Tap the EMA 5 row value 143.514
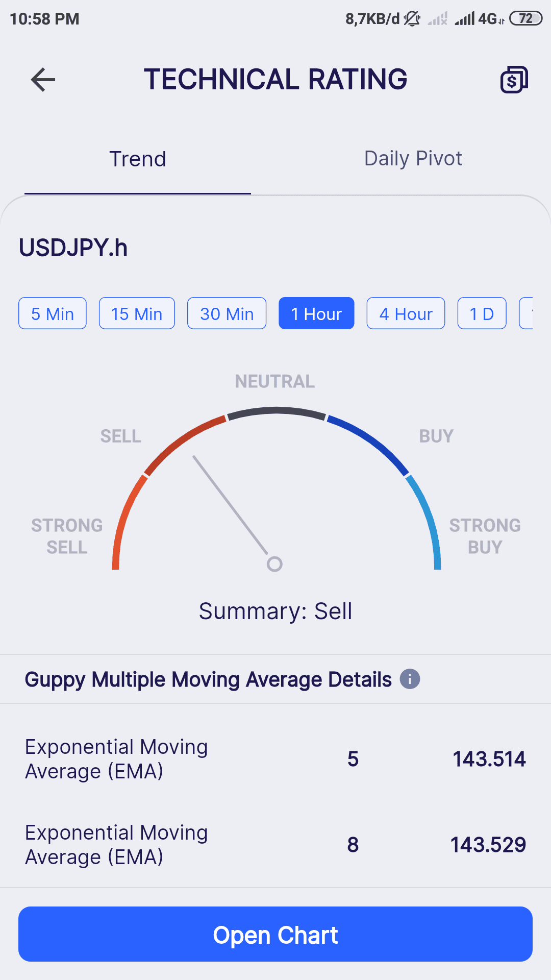The width and height of the screenshot is (551, 980). tap(489, 759)
